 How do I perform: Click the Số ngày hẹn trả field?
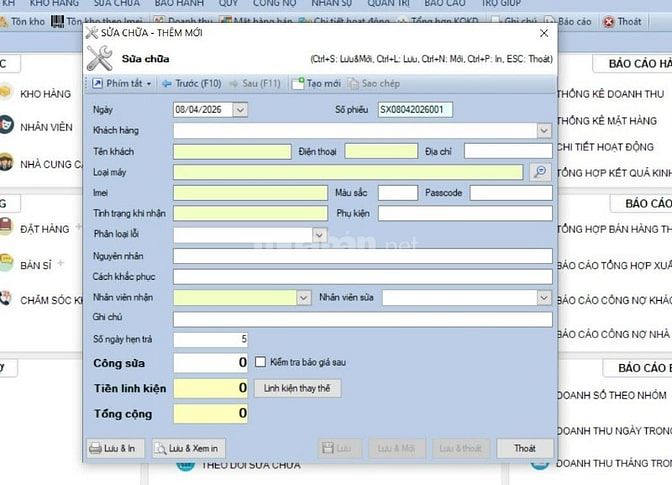pyautogui.click(x=210, y=340)
